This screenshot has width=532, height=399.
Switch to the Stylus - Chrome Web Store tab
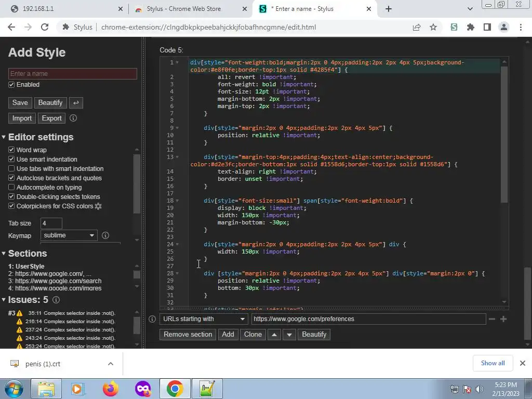coord(190,9)
